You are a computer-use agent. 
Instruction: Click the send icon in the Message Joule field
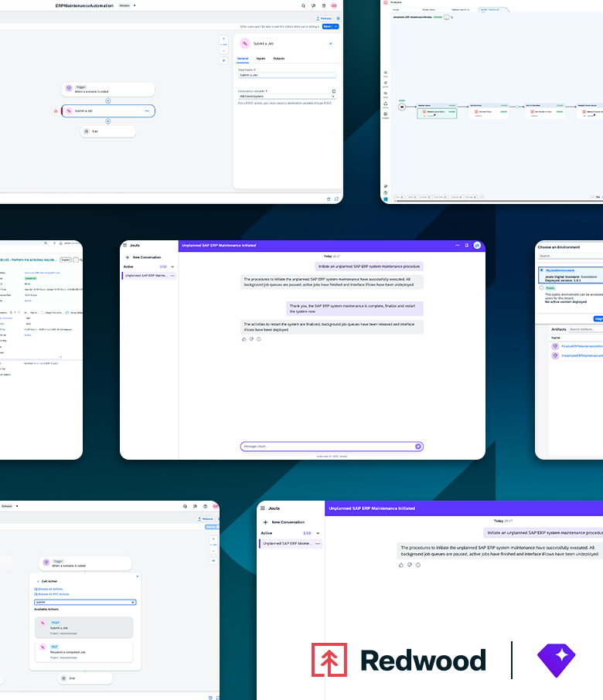tap(418, 446)
